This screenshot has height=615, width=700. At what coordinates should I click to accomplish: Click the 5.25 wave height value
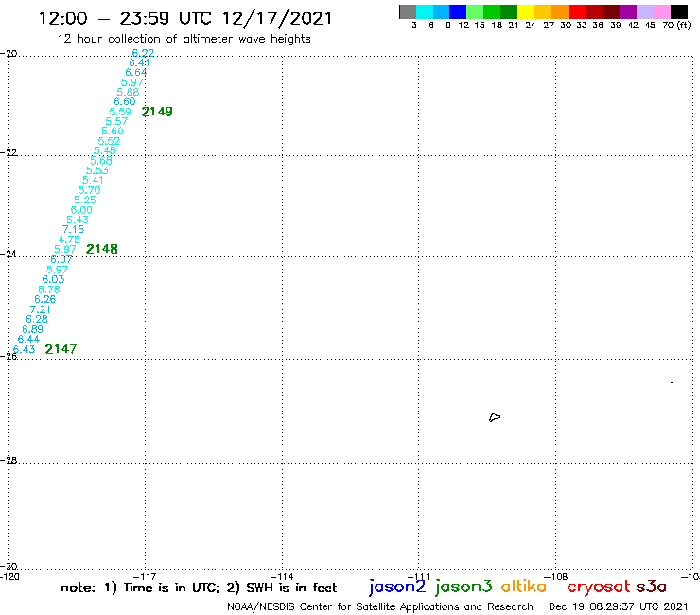[85, 200]
